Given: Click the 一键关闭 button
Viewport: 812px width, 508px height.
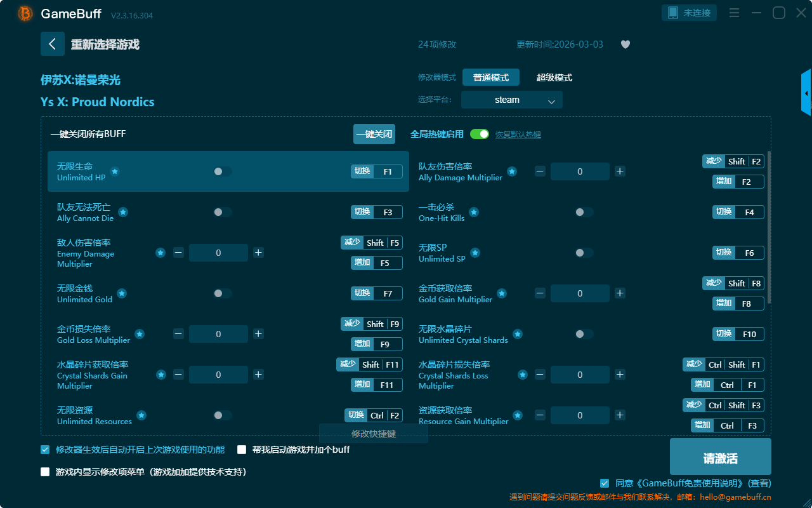Looking at the screenshot, I should [374, 134].
